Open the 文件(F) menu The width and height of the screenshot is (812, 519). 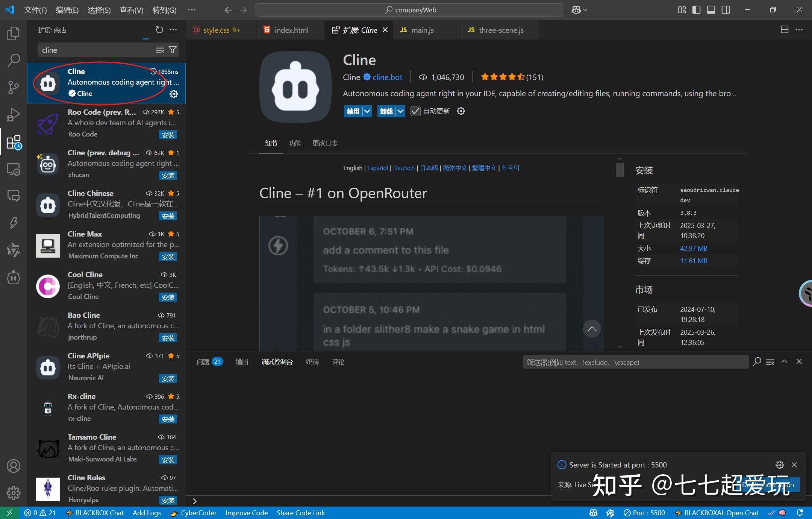(x=35, y=10)
